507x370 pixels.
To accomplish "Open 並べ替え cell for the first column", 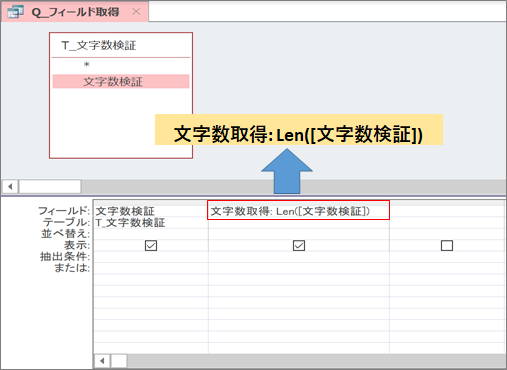I will tap(151, 234).
